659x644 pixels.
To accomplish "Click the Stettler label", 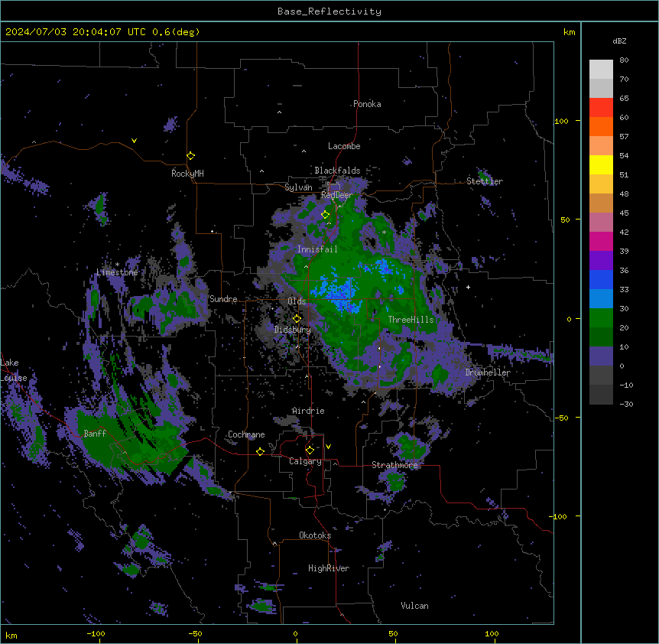I will 485,181.
